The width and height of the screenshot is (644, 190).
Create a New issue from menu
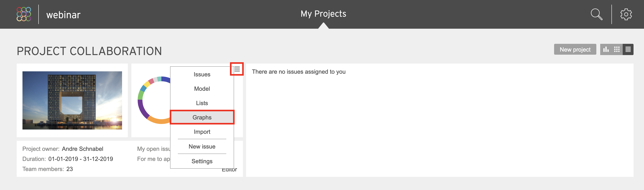[202, 146]
